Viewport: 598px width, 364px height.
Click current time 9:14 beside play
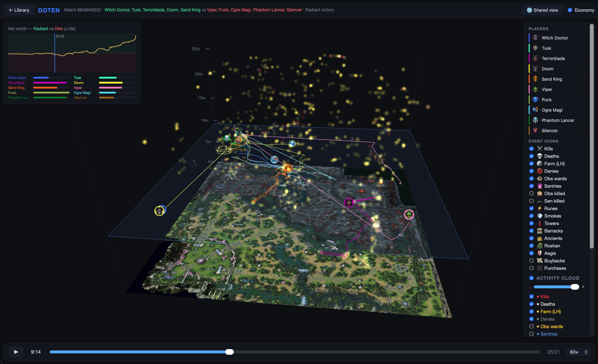(x=36, y=352)
